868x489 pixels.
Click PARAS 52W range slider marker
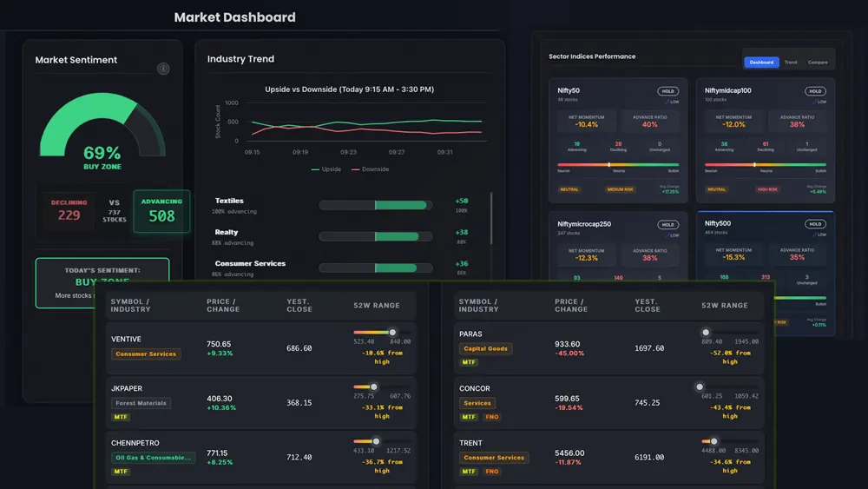[x=705, y=333]
